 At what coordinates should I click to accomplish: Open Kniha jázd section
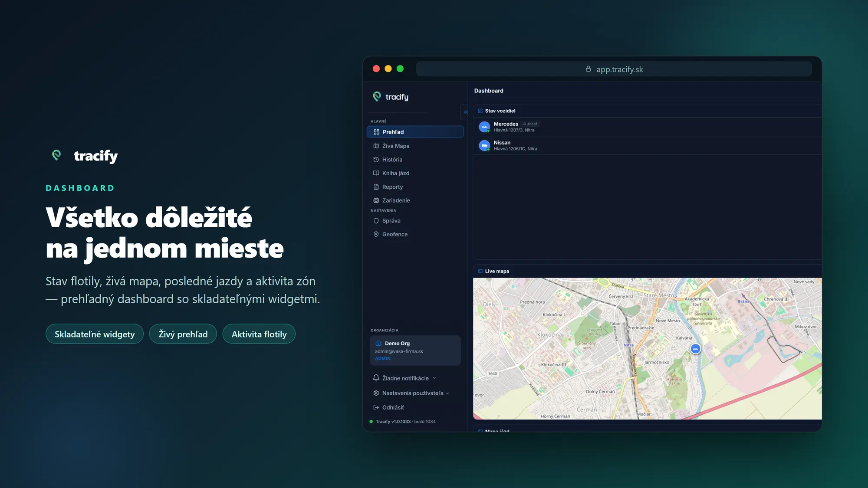click(x=415, y=173)
